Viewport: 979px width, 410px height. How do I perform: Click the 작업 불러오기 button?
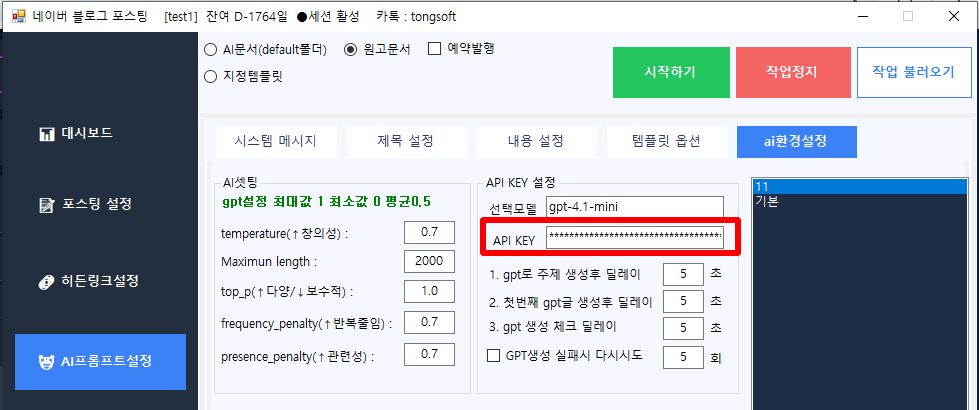tap(913, 72)
